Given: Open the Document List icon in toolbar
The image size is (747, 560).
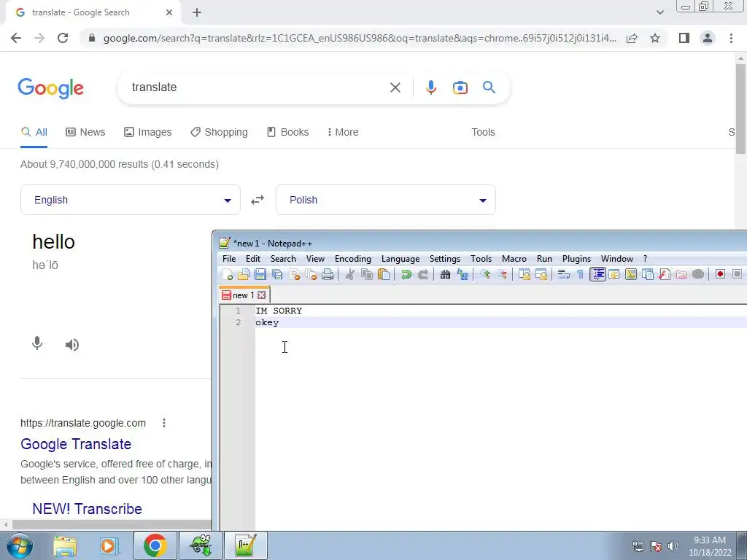Looking at the screenshot, I should (x=648, y=274).
